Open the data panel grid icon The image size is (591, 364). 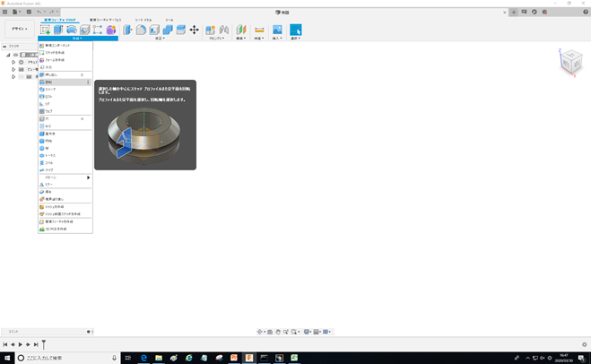4,12
